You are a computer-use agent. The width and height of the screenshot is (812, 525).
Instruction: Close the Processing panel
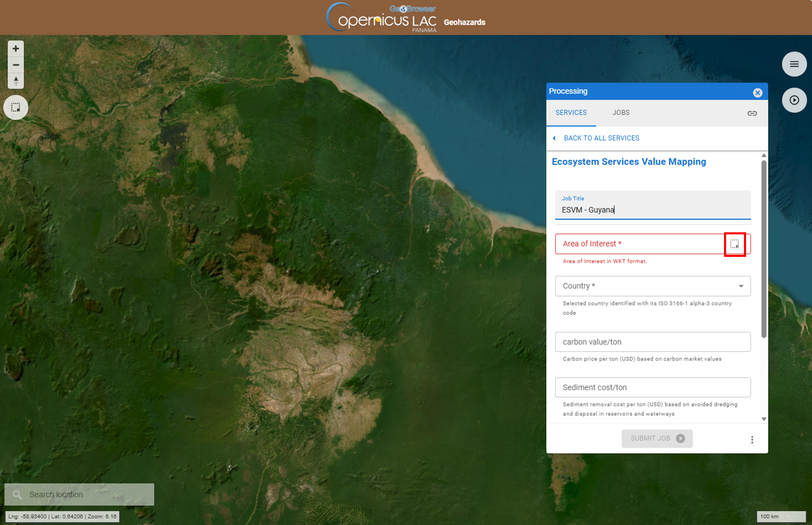click(758, 93)
